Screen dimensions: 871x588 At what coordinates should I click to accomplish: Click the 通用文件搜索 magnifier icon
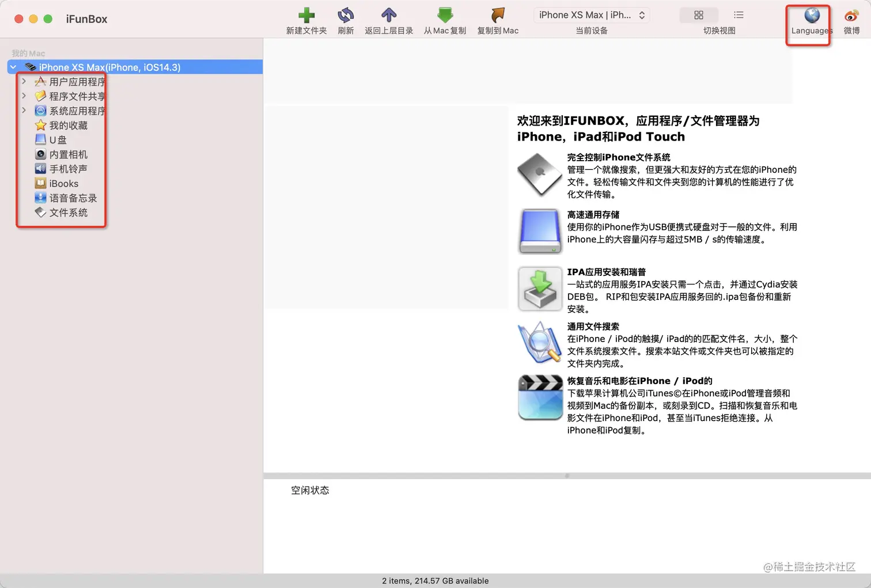(x=539, y=343)
